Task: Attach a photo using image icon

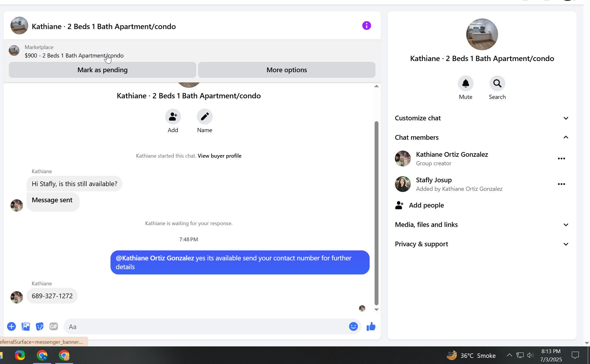Action: pos(26,326)
